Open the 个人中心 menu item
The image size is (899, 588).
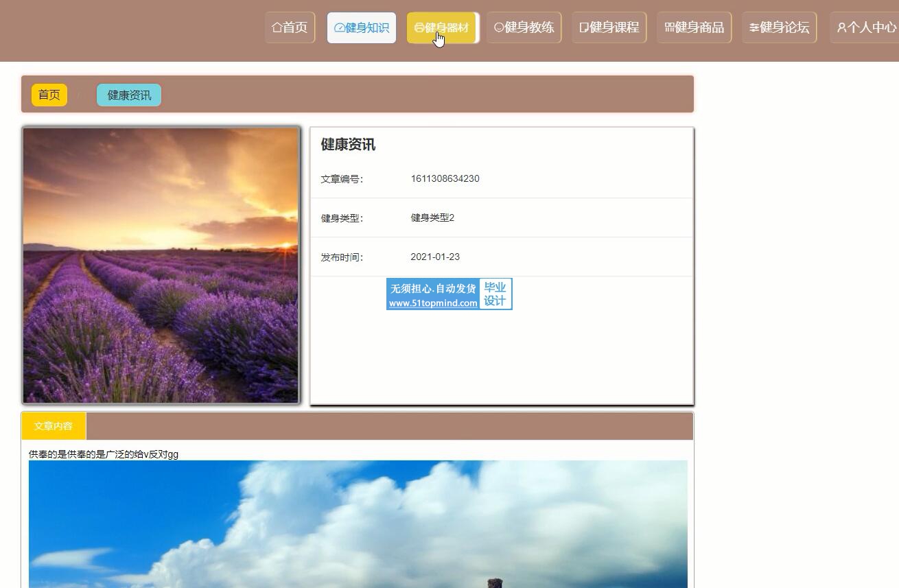tap(866, 27)
